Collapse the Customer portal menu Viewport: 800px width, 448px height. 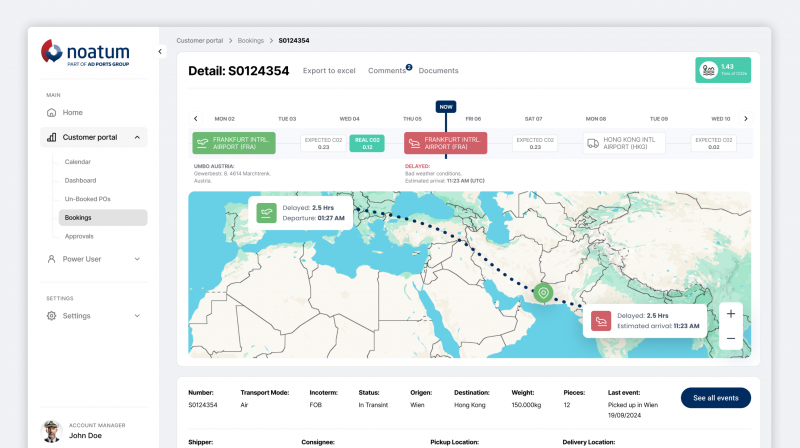(x=137, y=137)
